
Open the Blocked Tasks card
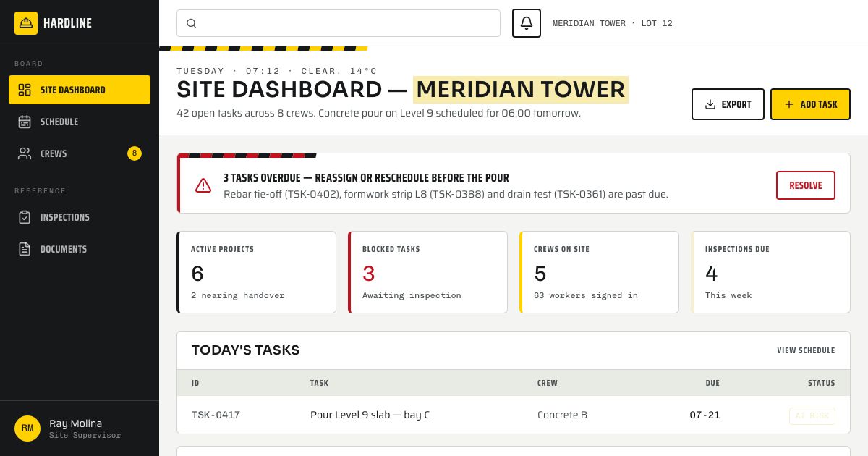coord(427,272)
